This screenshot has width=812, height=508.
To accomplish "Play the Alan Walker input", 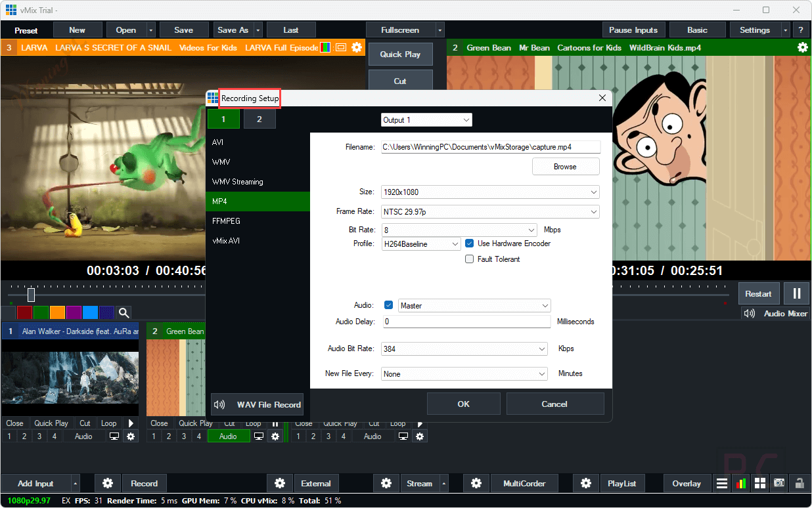I will click(130, 423).
